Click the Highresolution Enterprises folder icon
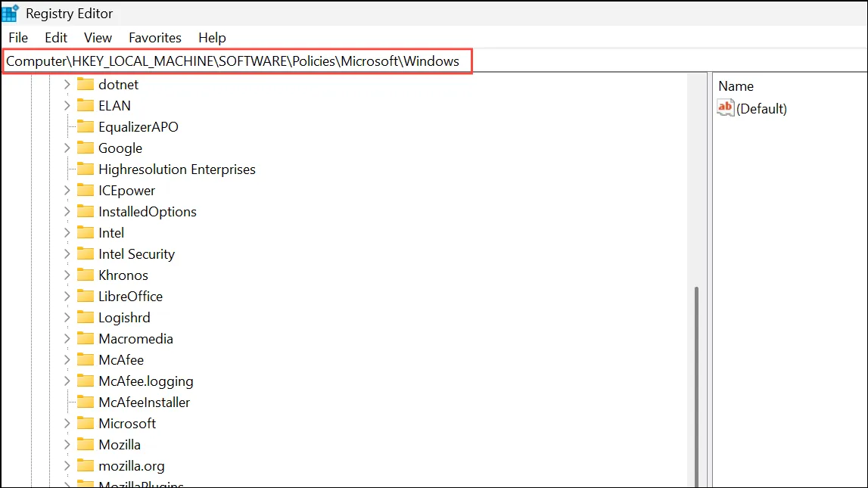Image resolution: width=868 pixels, height=488 pixels. coord(86,169)
